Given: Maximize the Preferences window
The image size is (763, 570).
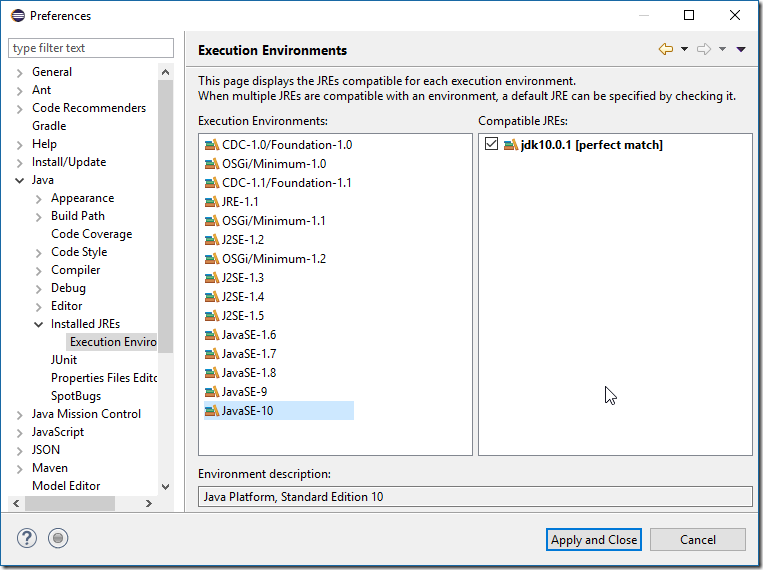Looking at the screenshot, I should [689, 16].
